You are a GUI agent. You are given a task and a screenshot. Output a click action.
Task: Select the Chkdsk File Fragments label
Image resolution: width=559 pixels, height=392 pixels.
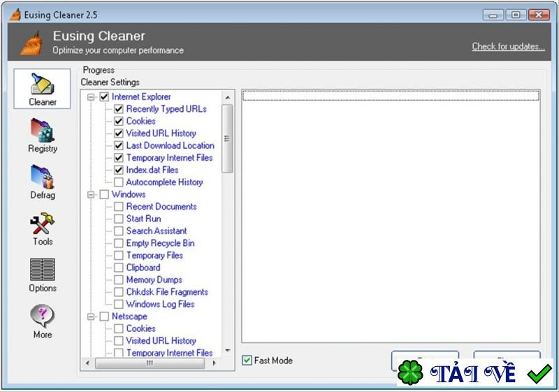pyautogui.click(x=167, y=292)
